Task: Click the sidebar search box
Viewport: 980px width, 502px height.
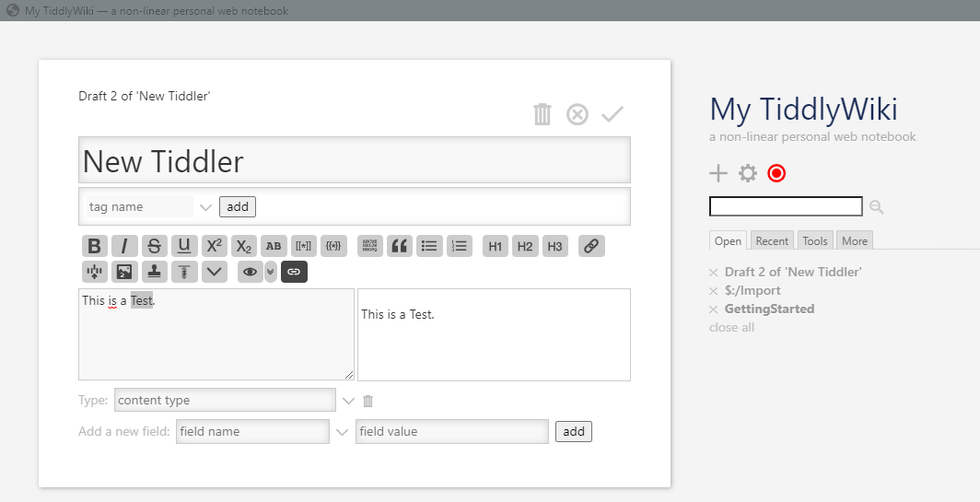Action: [x=787, y=206]
